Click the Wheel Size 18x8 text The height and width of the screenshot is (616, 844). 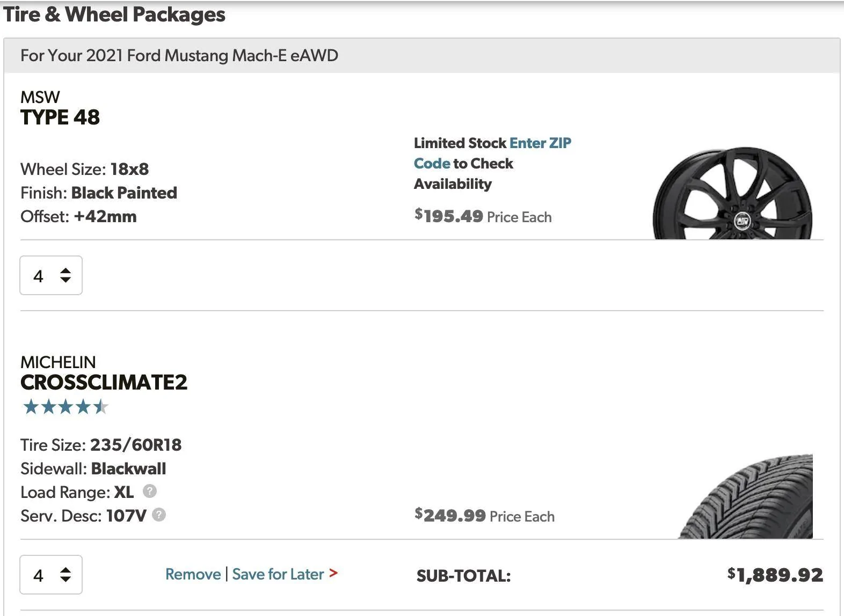[85, 169]
